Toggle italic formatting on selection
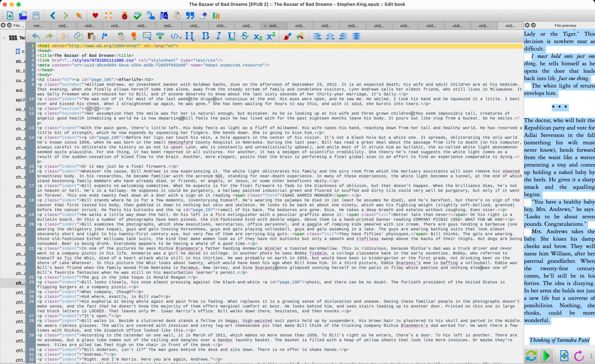 (219, 36)
